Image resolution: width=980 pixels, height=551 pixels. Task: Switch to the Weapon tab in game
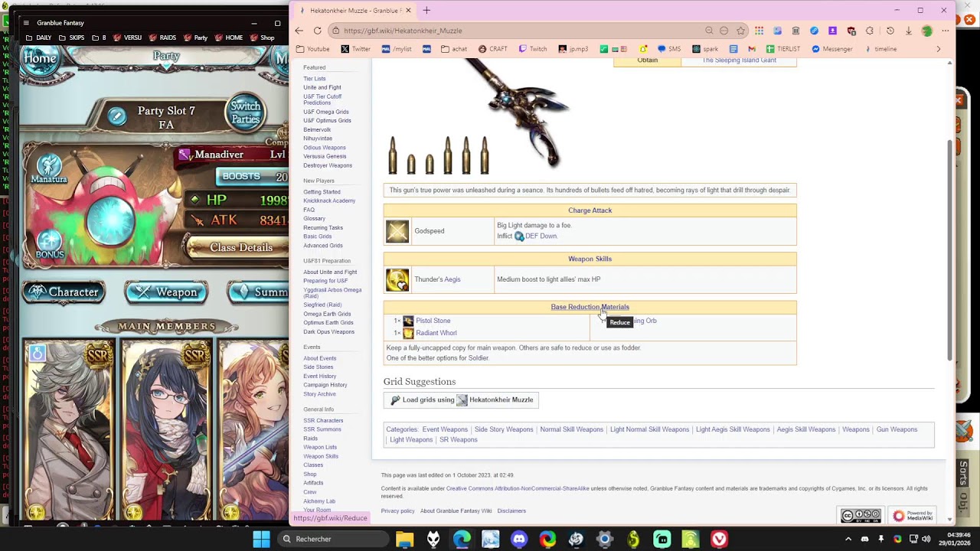click(166, 292)
